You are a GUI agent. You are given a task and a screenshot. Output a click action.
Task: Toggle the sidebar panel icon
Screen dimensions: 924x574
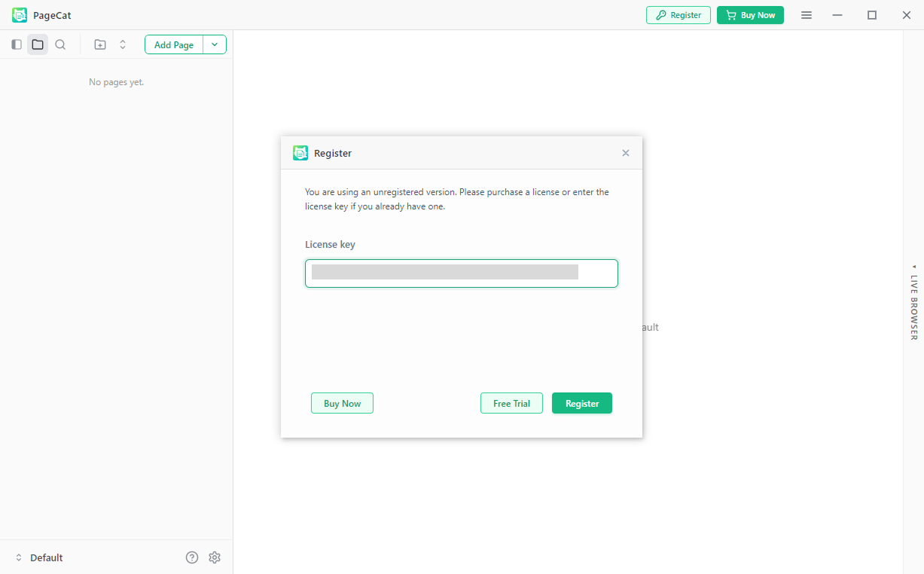coord(17,44)
